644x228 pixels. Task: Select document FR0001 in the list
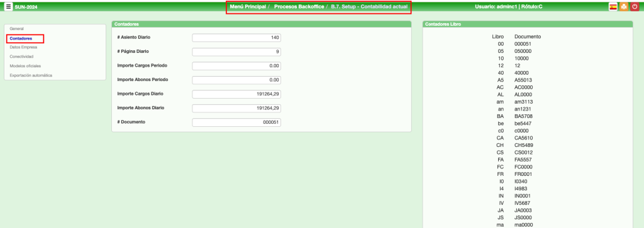523,174
